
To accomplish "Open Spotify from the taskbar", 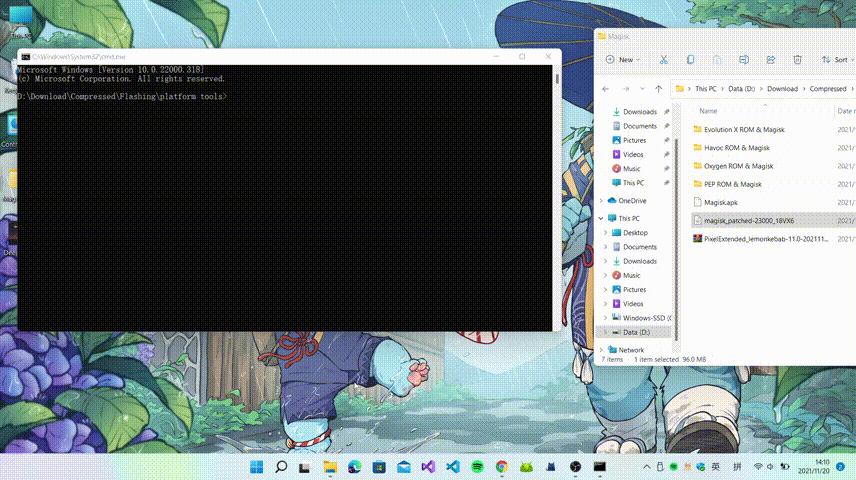I will point(477,467).
